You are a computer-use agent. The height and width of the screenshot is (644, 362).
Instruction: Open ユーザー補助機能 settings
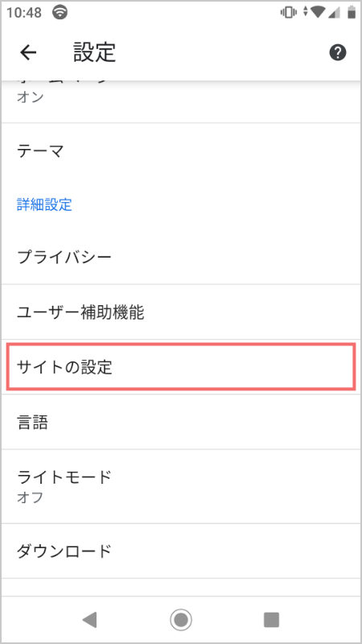tap(181, 312)
